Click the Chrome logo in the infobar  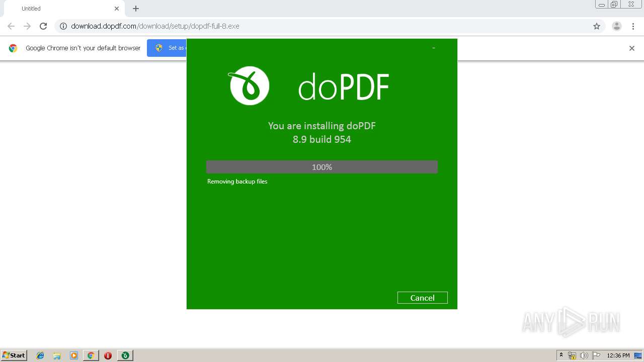coord(13,48)
